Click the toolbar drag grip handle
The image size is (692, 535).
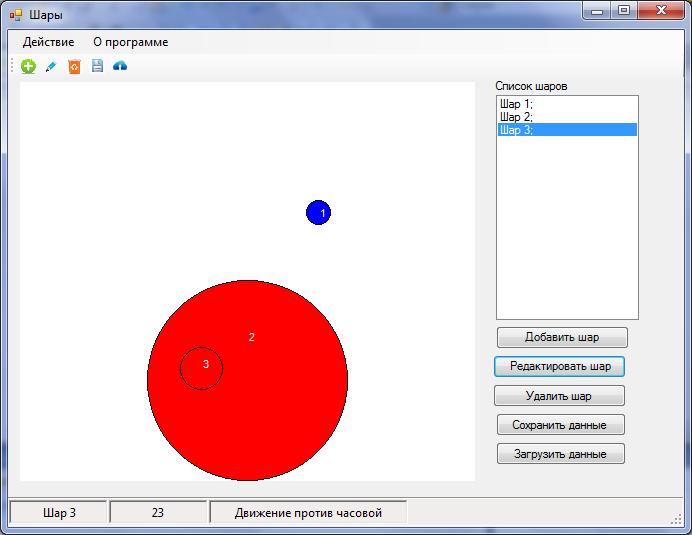[x=12, y=66]
